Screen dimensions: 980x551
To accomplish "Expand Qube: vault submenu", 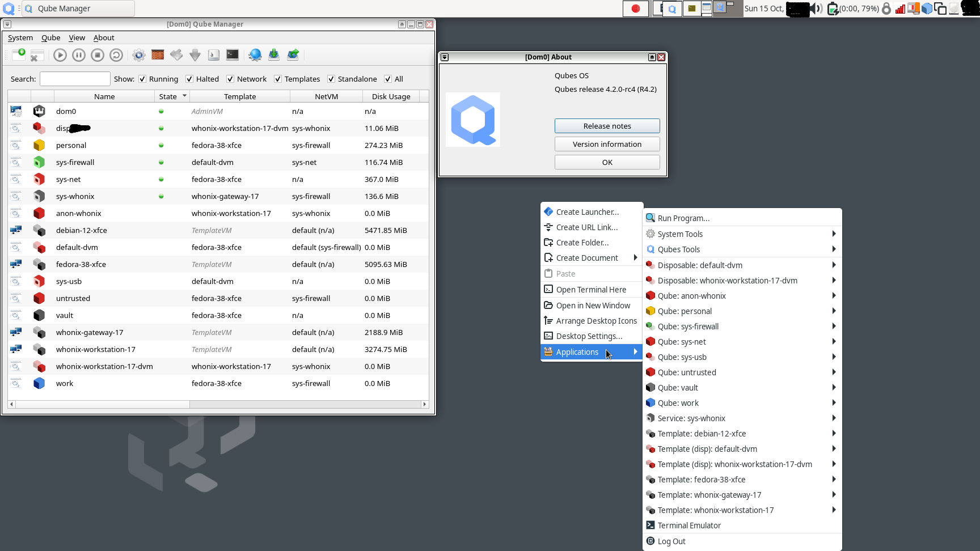I will pos(742,388).
